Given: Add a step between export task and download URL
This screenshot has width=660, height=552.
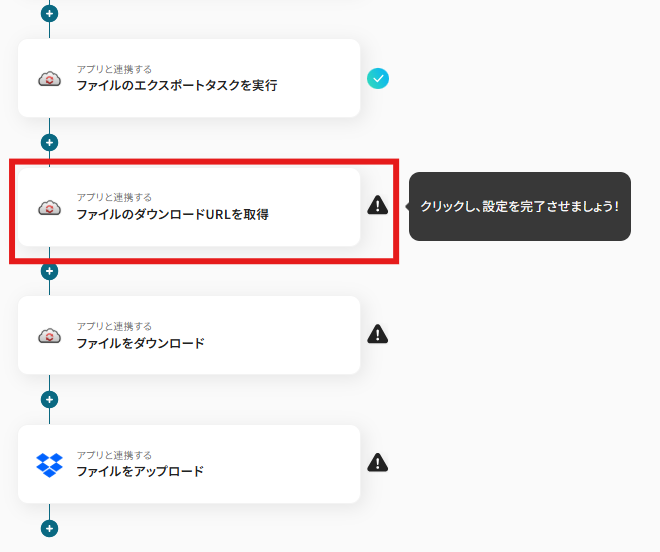Looking at the screenshot, I should (49, 143).
